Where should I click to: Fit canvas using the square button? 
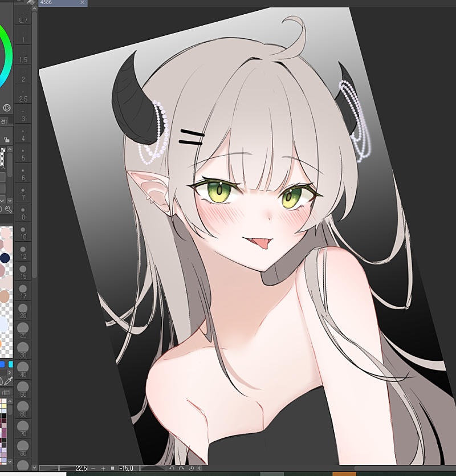tap(112, 469)
